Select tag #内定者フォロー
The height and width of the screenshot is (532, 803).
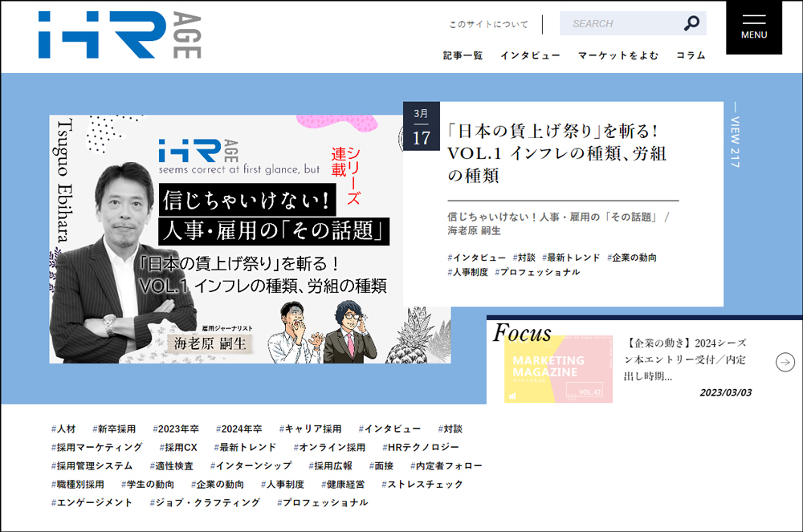446,465
